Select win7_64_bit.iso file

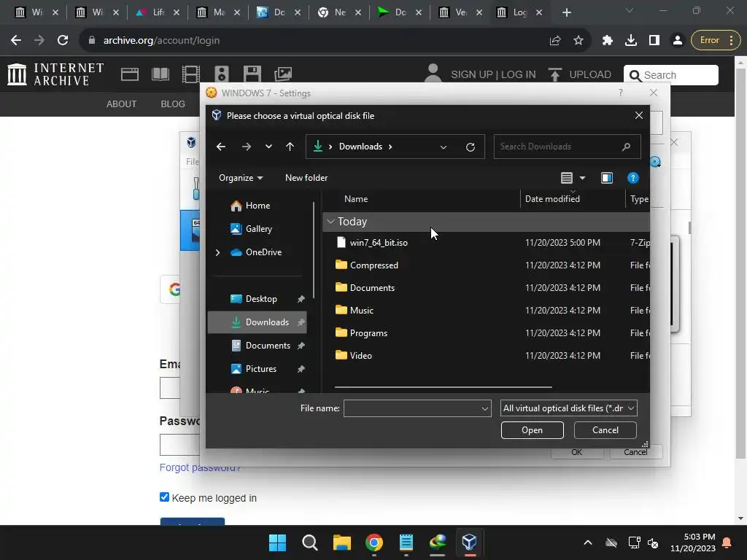(379, 243)
